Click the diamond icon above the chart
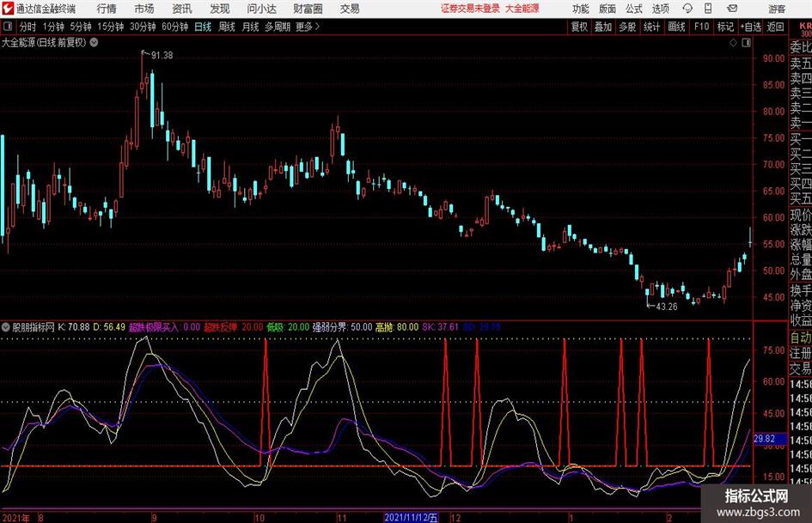 [733, 43]
